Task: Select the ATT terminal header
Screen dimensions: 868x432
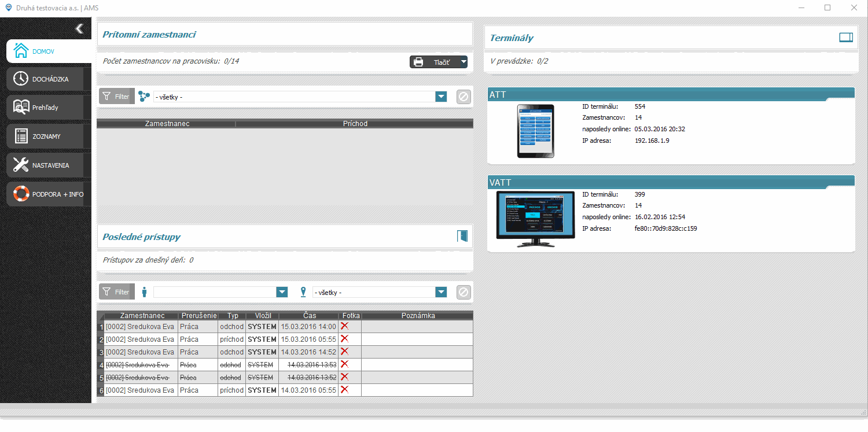Action: click(671, 95)
